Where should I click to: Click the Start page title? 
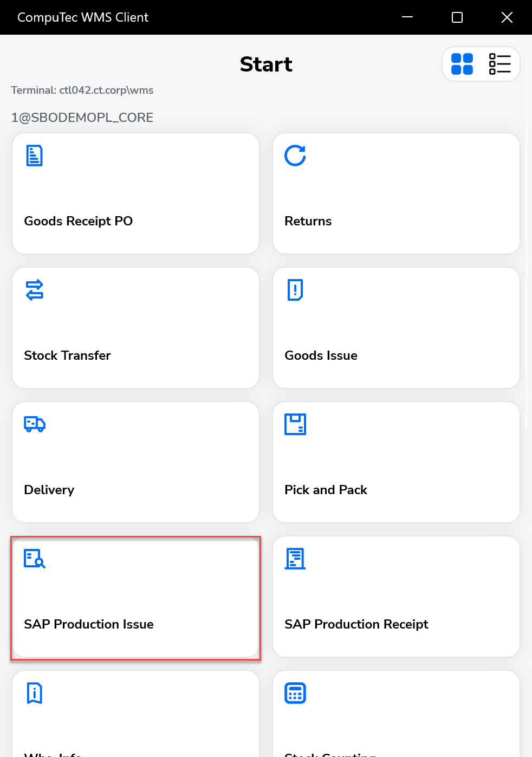click(266, 64)
